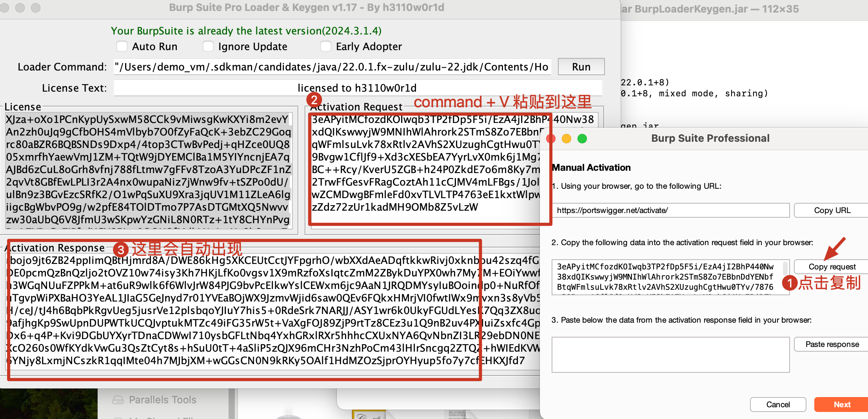Click the 'Loader Command:' label
Viewport: 868px width, 419px height.
(x=62, y=67)
